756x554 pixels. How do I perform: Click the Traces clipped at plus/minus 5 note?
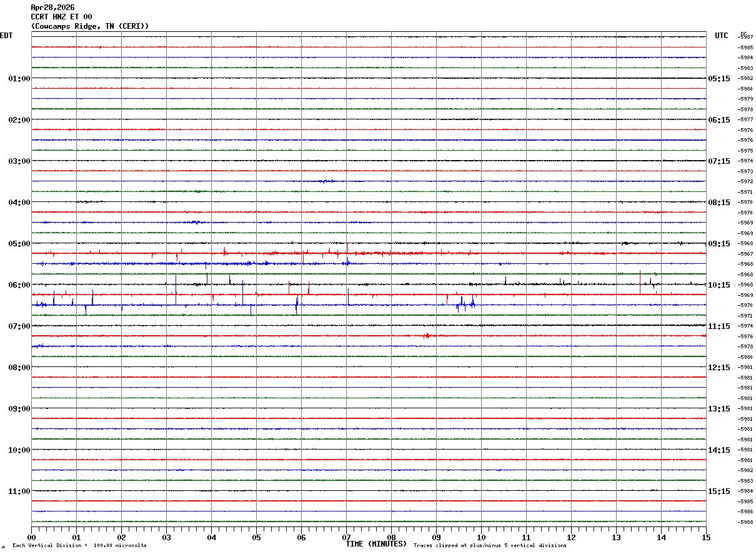tap(490, 546)
